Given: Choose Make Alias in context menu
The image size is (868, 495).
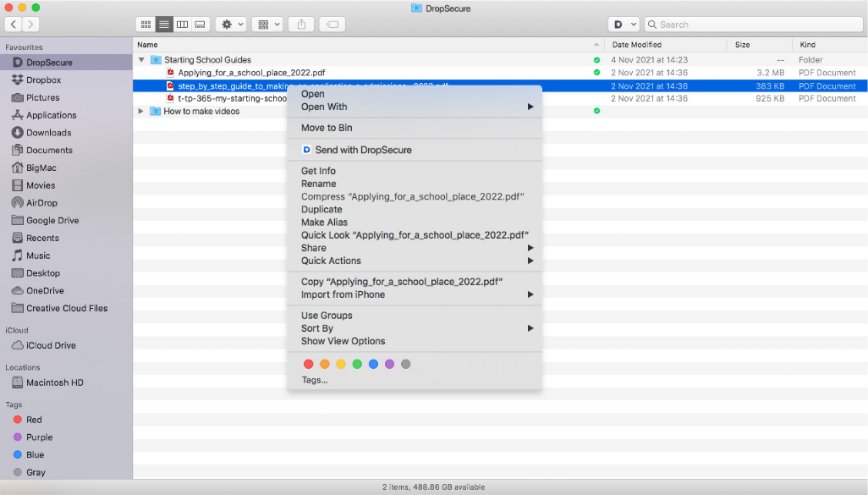Looking at the screenshot, I should 414,222.
